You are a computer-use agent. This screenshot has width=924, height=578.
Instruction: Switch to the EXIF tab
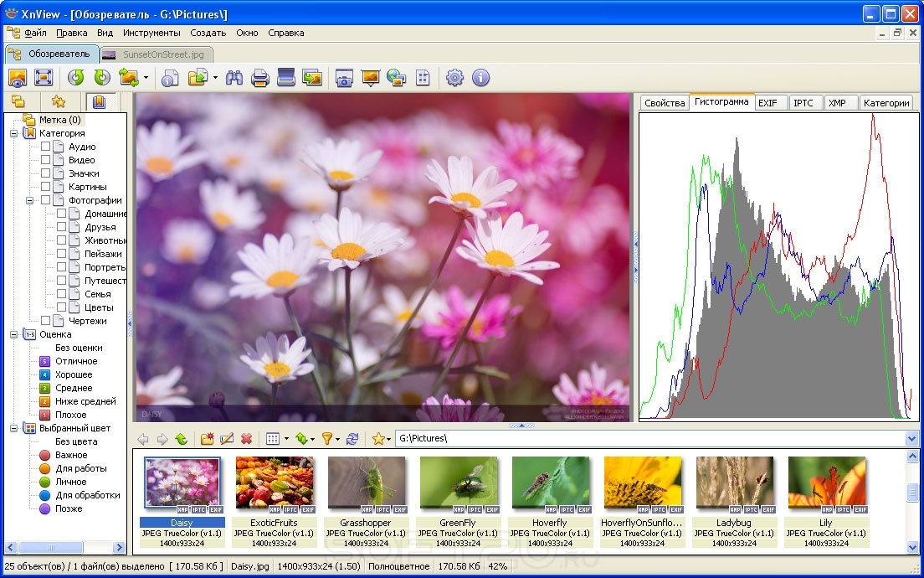click(767, 103)
